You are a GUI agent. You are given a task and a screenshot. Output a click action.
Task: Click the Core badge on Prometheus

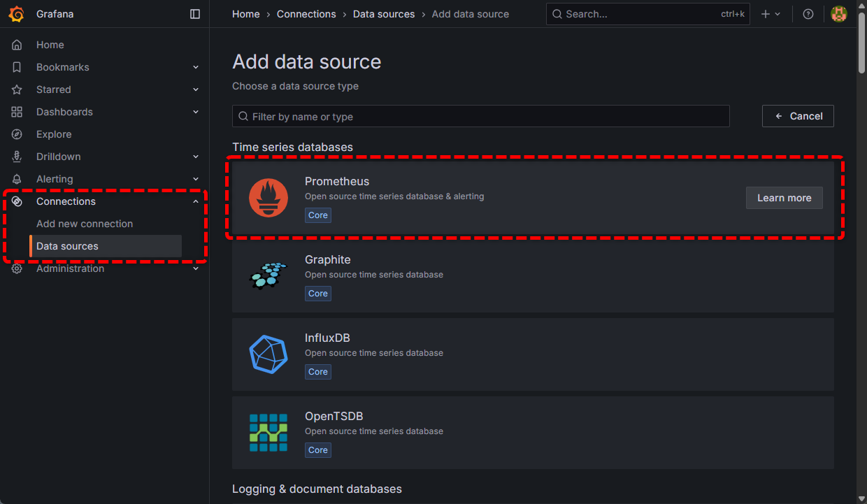pos(318,215)
